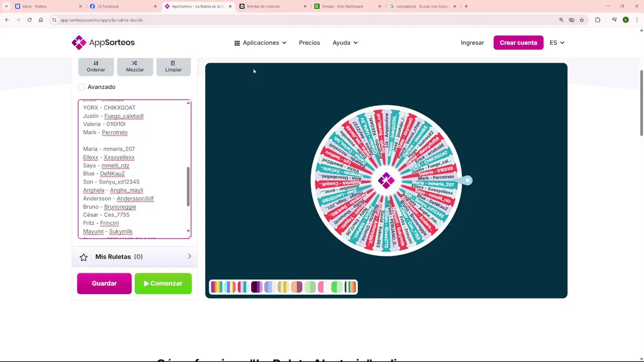Click the star icon beside Mis Ruletas

84,257
